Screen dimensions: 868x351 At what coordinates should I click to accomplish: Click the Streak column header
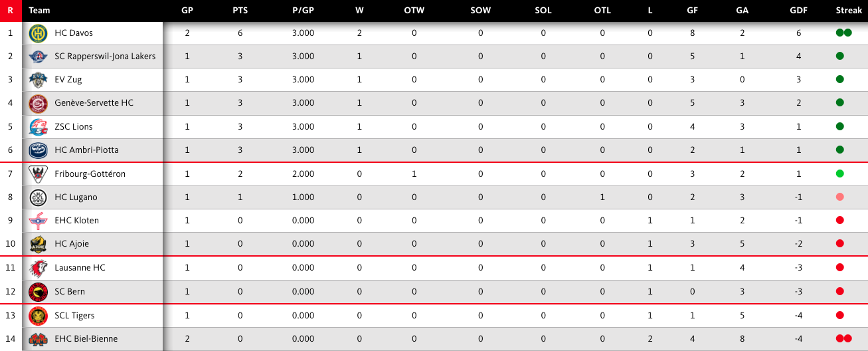pos(849,10)
